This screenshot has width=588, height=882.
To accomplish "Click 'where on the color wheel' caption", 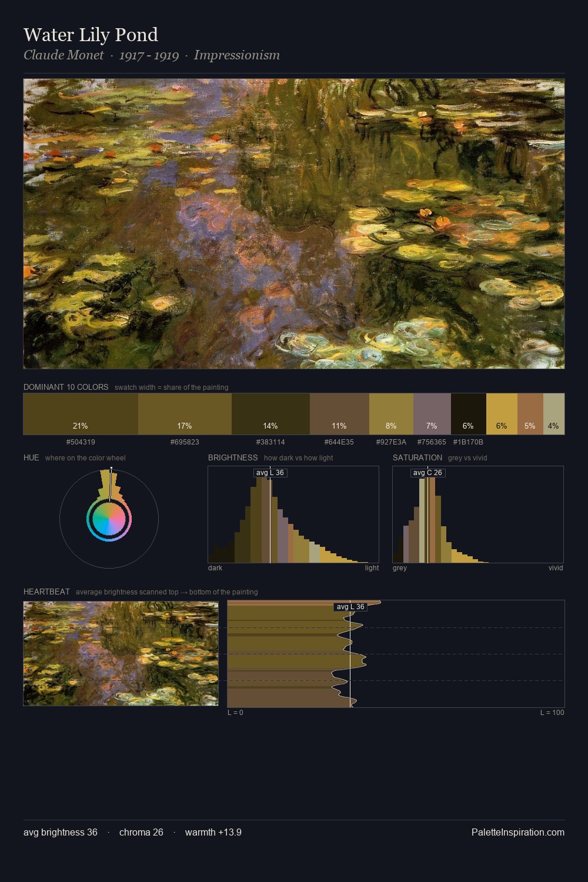I will point(85,458).
